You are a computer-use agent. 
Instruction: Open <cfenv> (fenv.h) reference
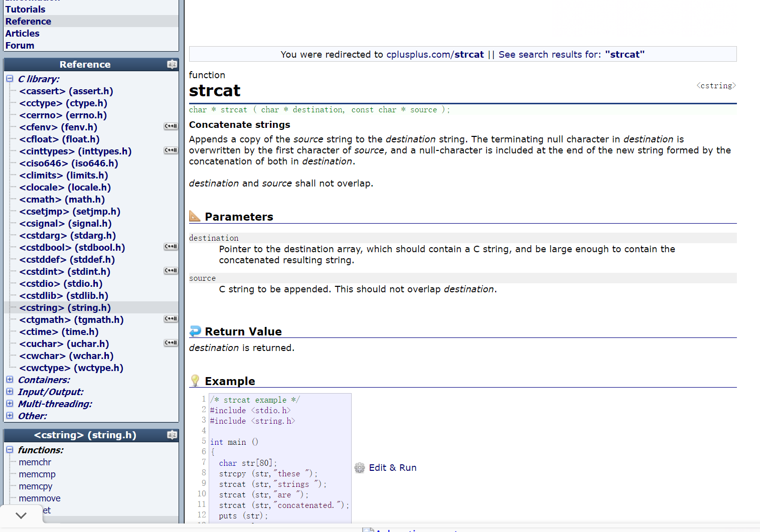58,127
